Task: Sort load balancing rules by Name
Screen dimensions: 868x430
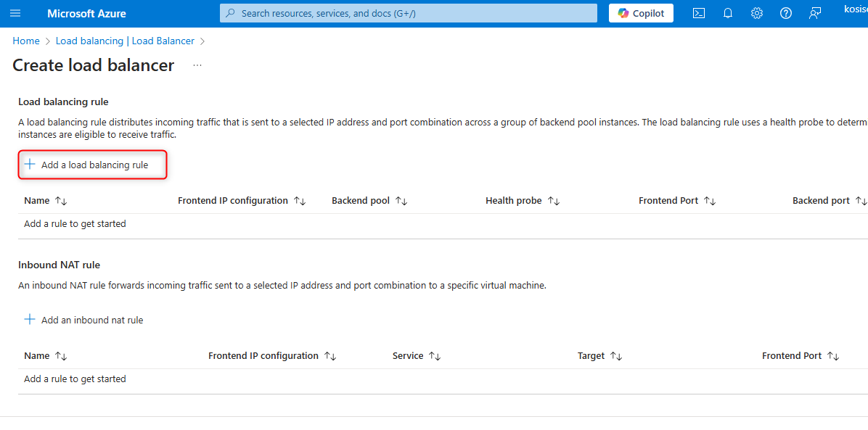Action: pyautogui.click(x=46, y=200)
